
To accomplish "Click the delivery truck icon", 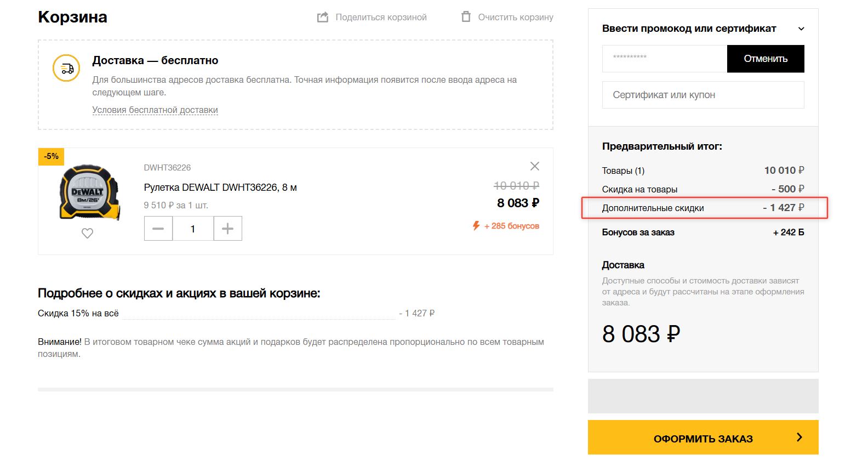I will coord(66,69).
